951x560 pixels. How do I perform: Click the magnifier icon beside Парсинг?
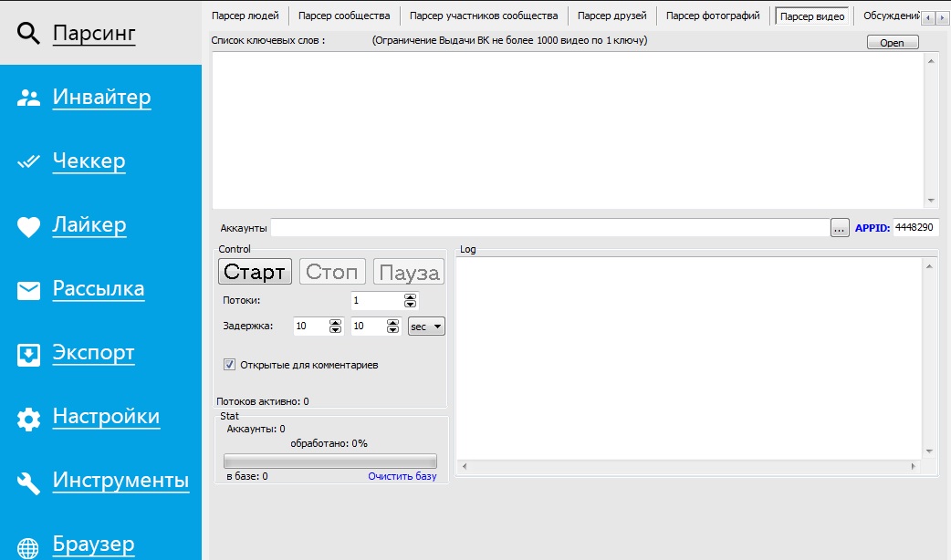29,35
